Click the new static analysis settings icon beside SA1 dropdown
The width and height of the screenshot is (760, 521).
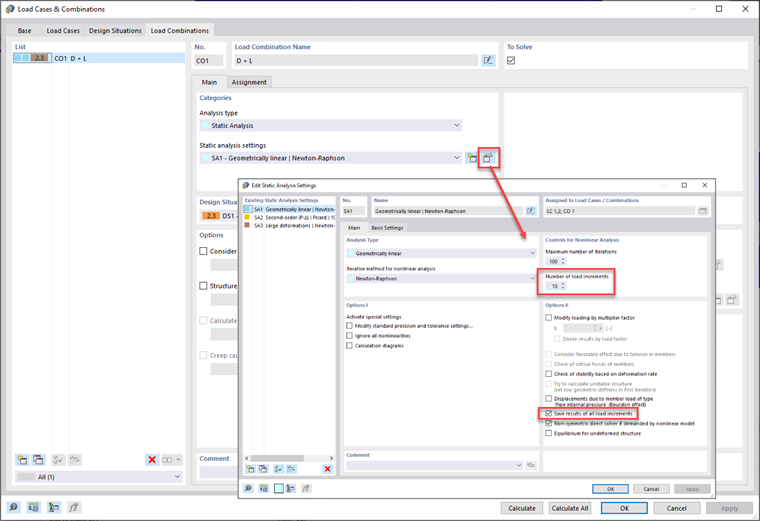(x=472, y=158)
